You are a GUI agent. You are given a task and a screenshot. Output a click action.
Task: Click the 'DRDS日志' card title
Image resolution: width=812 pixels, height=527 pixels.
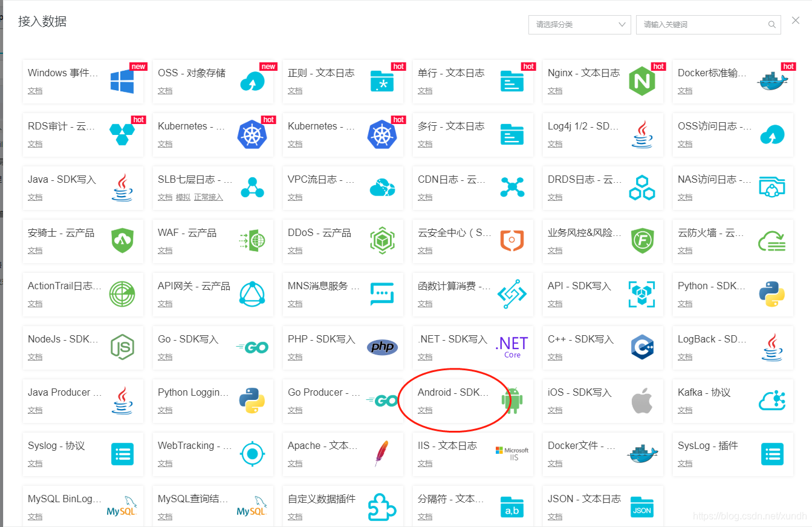(x=585, y=179)
